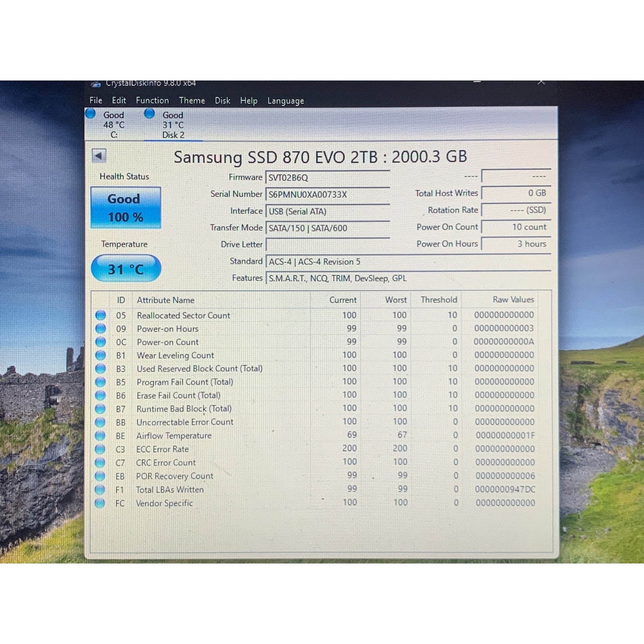Click the status orb of Erase Fail Count

101,395
